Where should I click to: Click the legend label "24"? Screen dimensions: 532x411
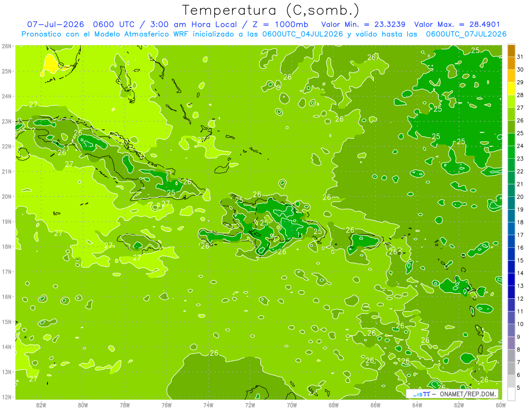click(520, 146)
